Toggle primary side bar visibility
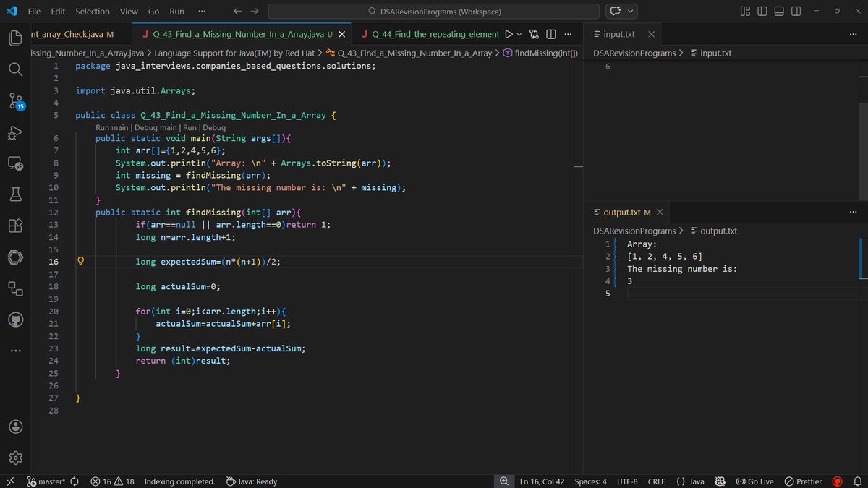This screenshot has width=868, height=488. coord(762,12)
